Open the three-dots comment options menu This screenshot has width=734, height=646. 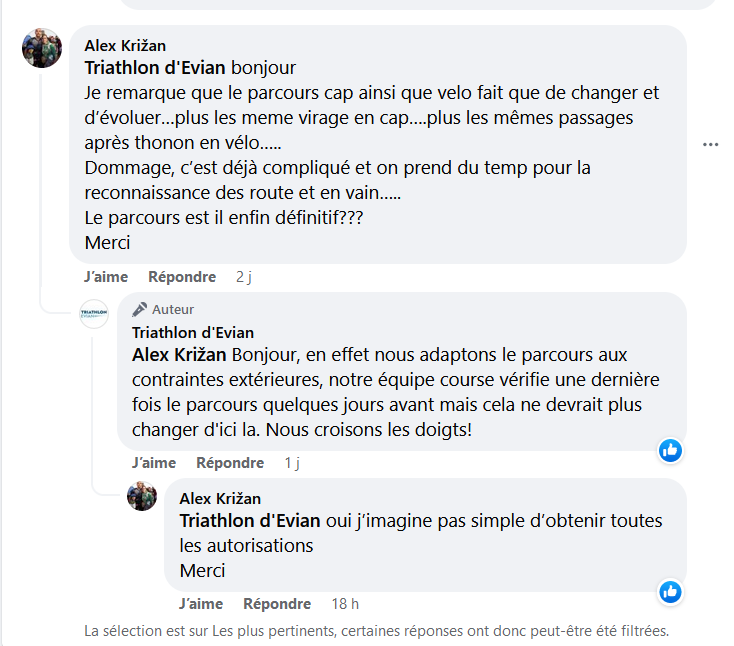tap(710, 144)
